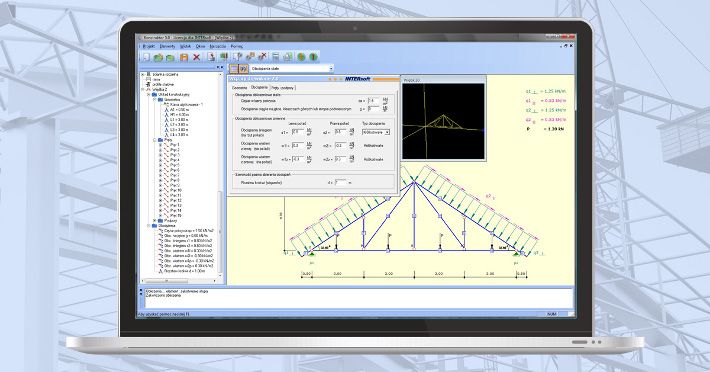Open the Typ obciążenia combo box

coord(375,133)
